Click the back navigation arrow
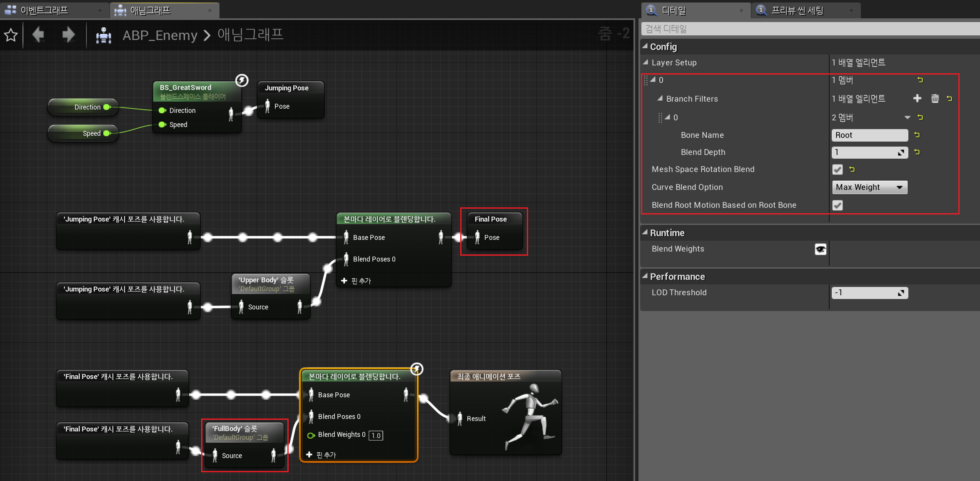 click(x=39, y=35)
